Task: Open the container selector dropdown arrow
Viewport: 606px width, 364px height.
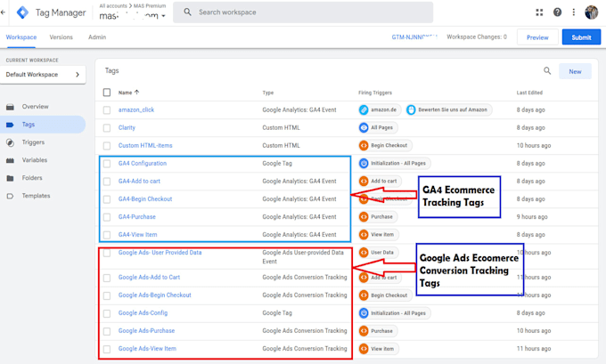Action: tap(163, 16)
